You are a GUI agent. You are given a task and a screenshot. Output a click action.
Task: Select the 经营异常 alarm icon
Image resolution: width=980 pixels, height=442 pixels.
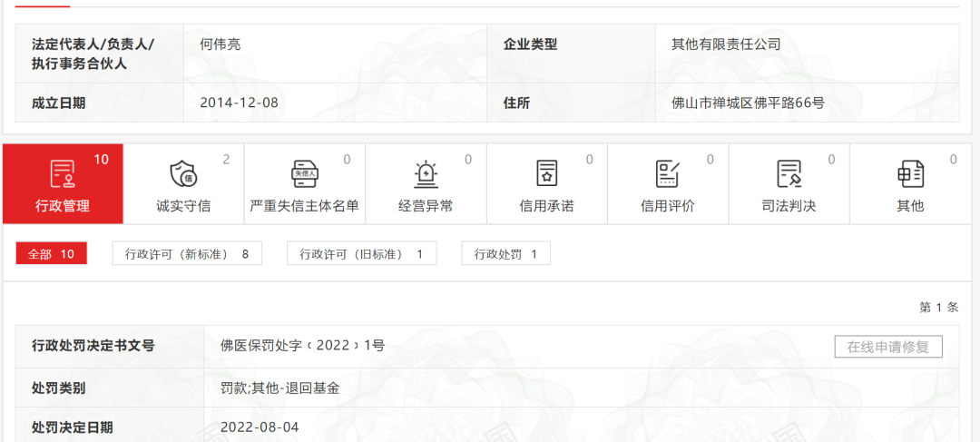426,173
